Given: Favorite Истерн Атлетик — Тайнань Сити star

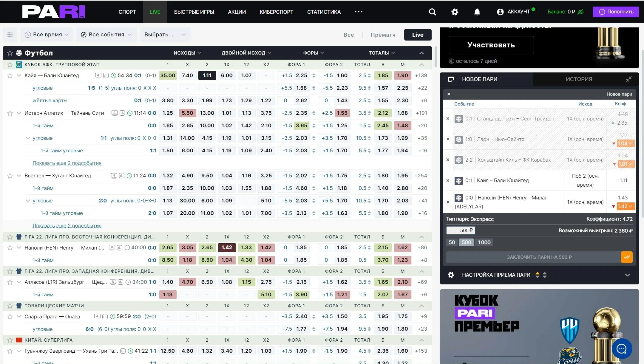Looking at the screenshot, I should pyautogui.click(x=10, y=113).
